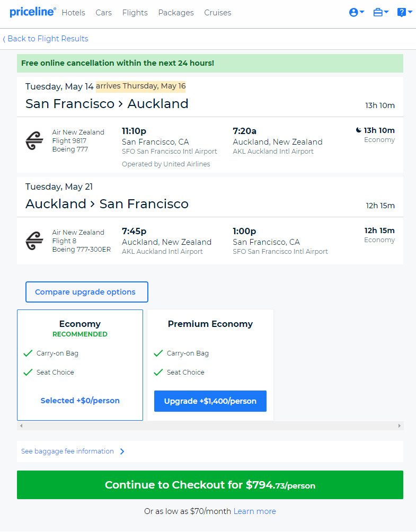The width and height of the screenshot is (416, 532).
Task: Open the Cruises menu item
Action: click(x=217, y=13)
